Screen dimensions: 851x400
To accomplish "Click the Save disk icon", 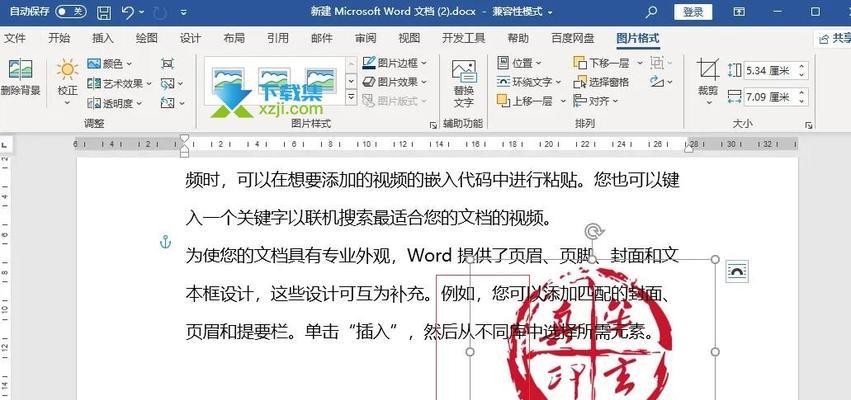I will tap(104, 12).
